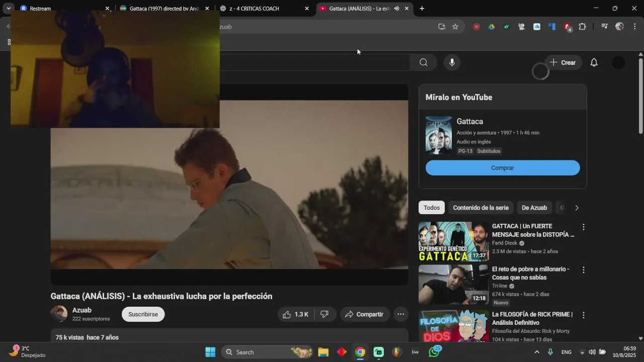
Task: Click the Gattaca movie poster thumbnail
Action: click(439, 135)
